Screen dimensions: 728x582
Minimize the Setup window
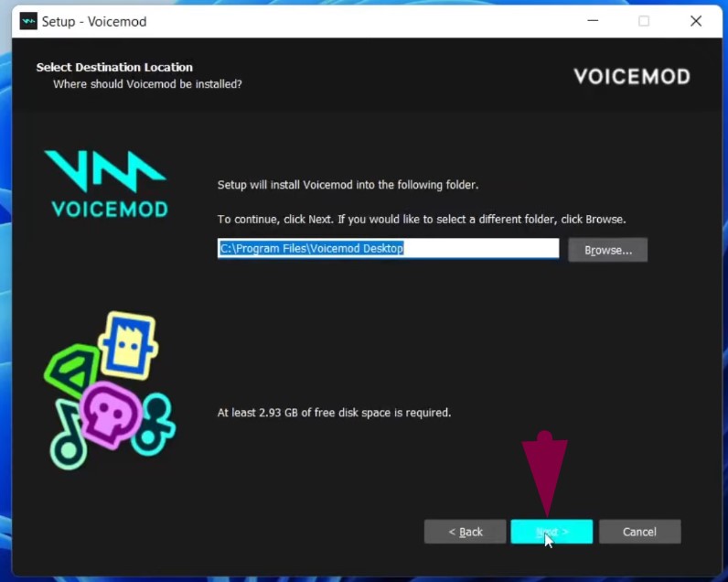(x=593, y=21)
